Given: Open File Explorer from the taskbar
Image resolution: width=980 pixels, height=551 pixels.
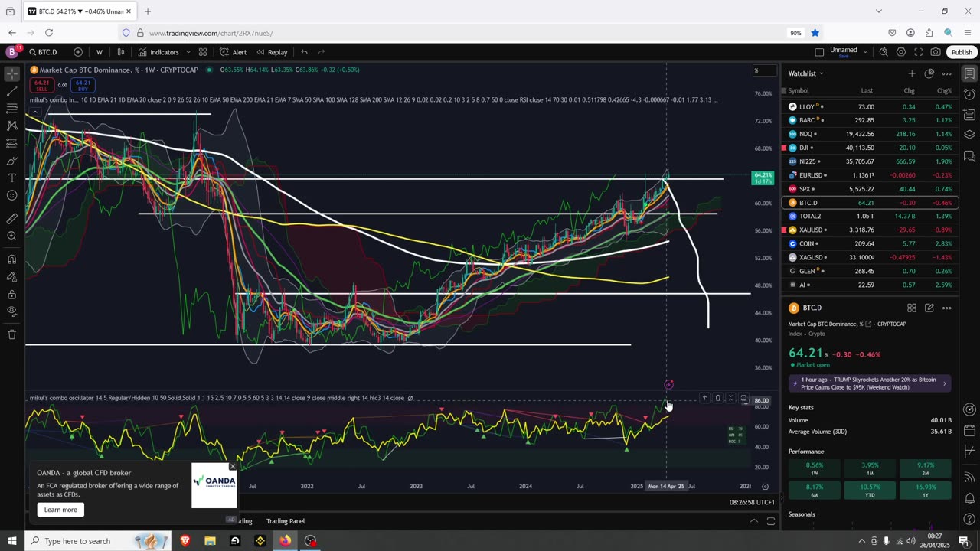Looking at the screenshot, I should click(210, 541).
